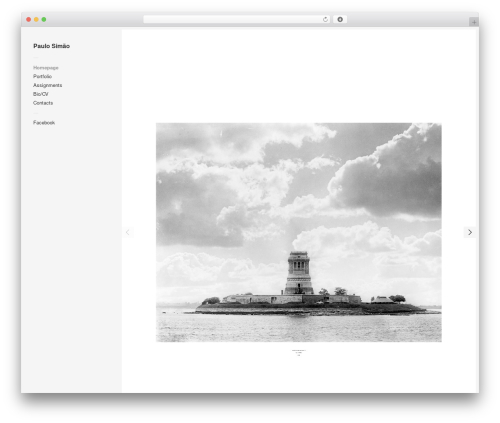Add a new browser tab
This screenshot has width=500, height=423.
click(x=474, y=22)
